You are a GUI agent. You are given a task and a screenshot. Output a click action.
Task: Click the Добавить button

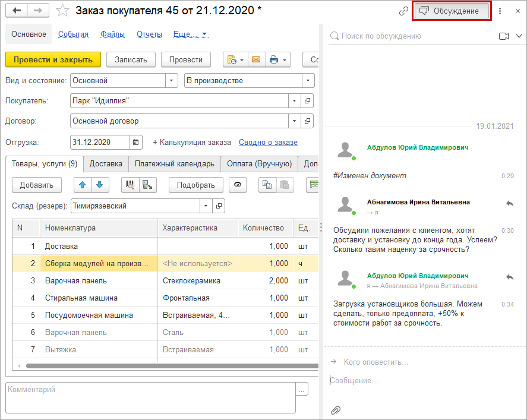[x=37, y=185]
